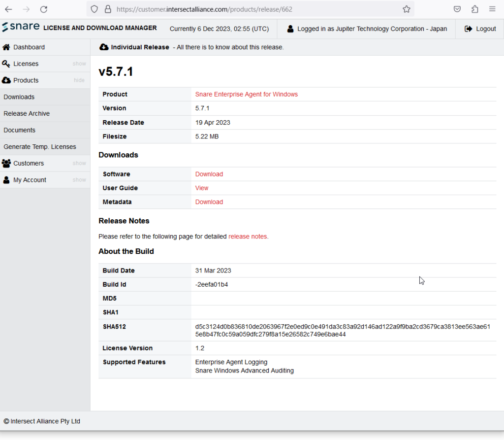
Task: Click the Customers group icon
Action: pos(6,163)
